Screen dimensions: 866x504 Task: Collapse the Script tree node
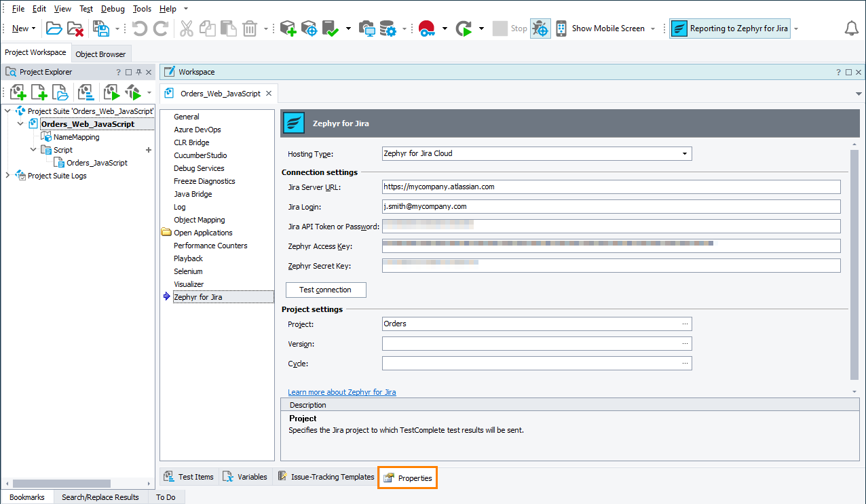pyautogui.click(x=33, y=150)
